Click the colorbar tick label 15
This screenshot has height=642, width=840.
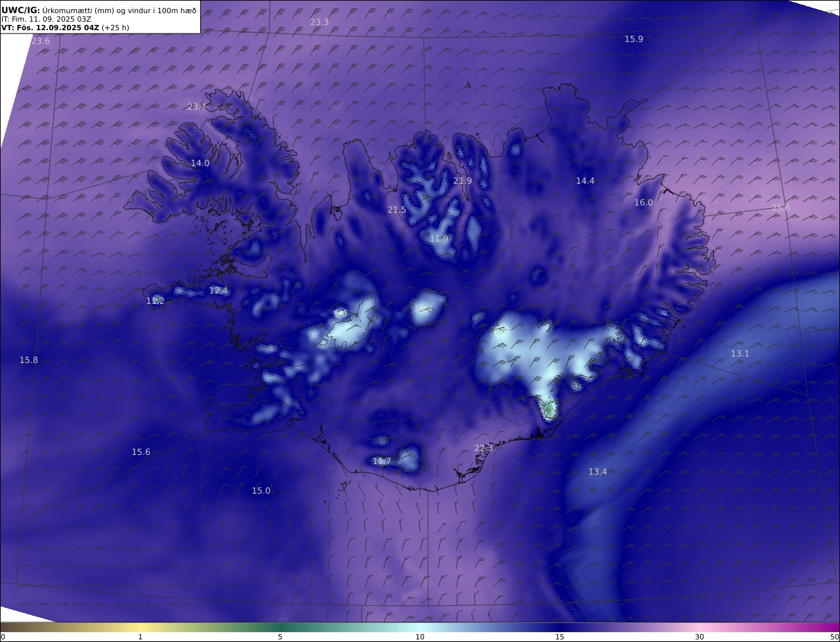[560, 637]
